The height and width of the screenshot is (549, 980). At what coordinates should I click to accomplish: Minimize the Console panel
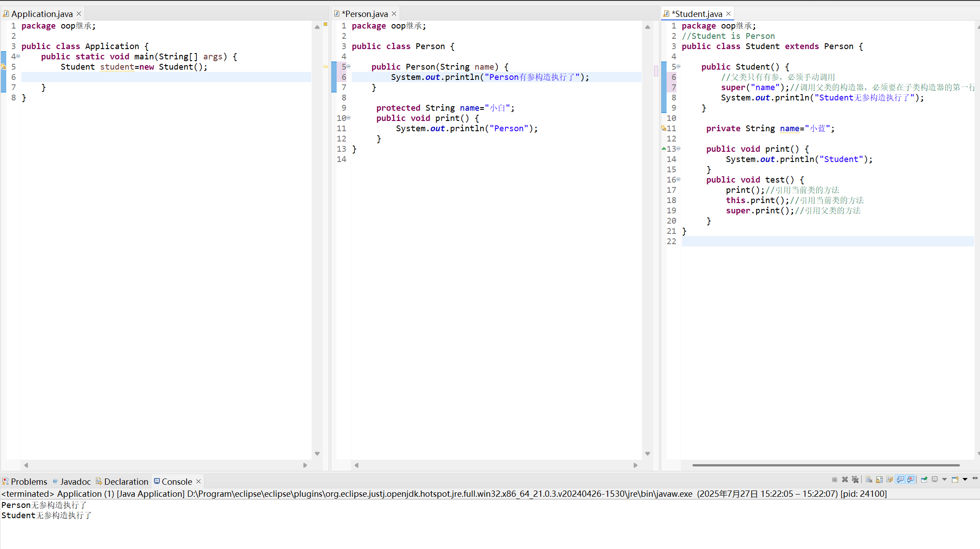[x=975, y=478]
